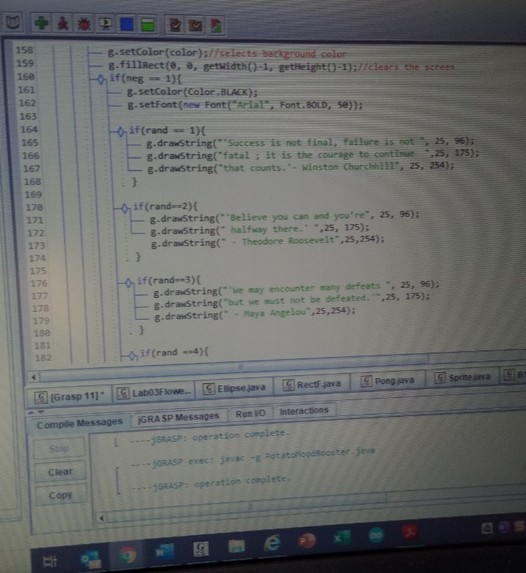
Task: Click the blue square toolbar icon
Action: coord(126,24)
